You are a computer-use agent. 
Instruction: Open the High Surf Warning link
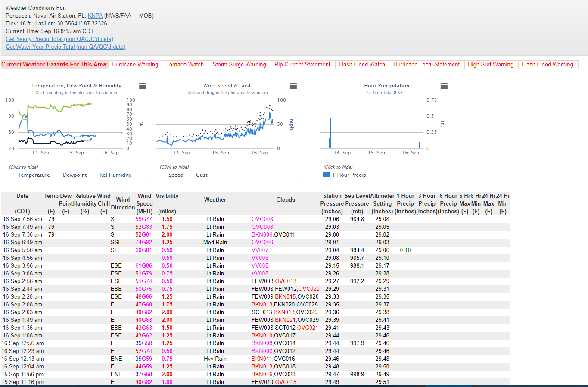tap(491, 64)
